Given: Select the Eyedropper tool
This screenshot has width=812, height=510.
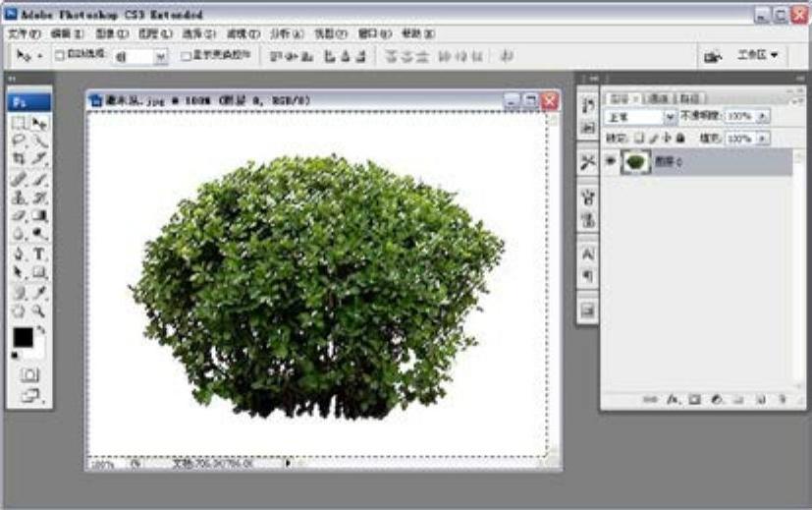Looking at the screenshot, I should click(x=39, y=292).
